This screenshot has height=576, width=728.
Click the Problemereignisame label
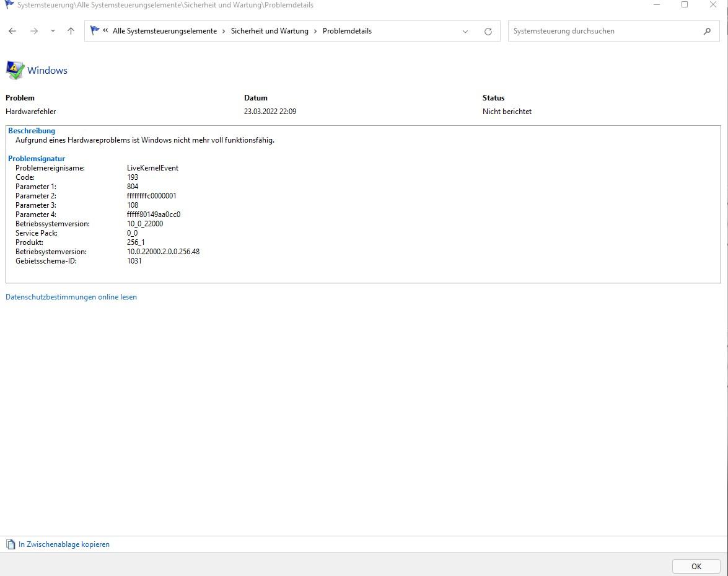coord(50,168)
